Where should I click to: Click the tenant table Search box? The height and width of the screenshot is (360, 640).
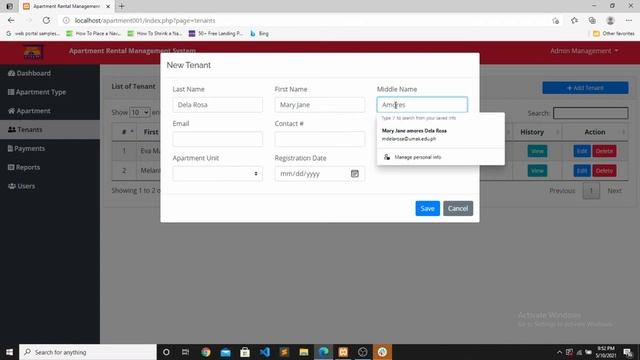point(590,113)
